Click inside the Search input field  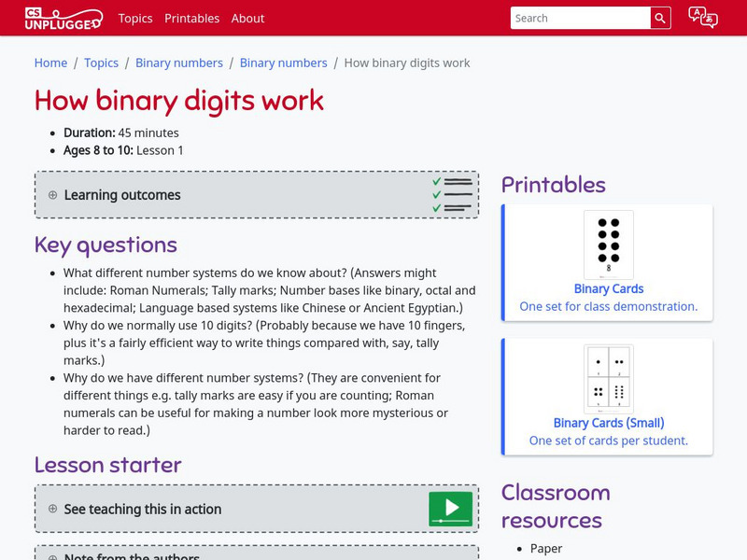point(579,17)
